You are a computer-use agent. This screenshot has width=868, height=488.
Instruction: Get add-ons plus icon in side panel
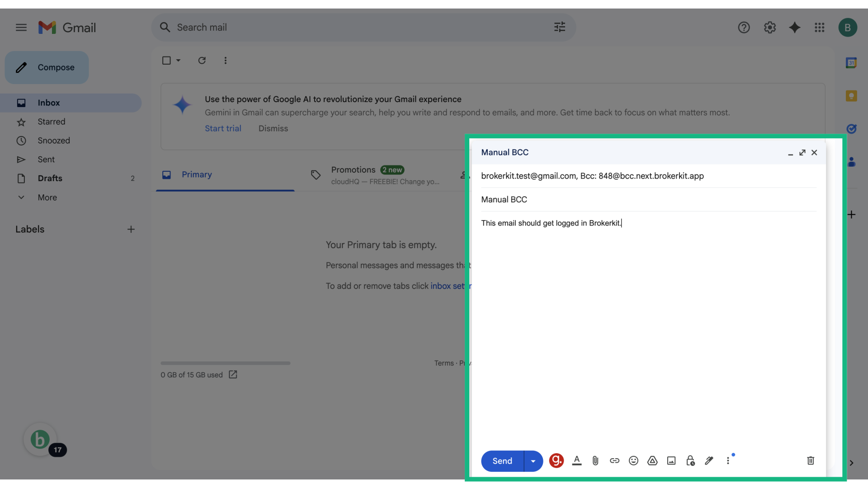(851, 215)
